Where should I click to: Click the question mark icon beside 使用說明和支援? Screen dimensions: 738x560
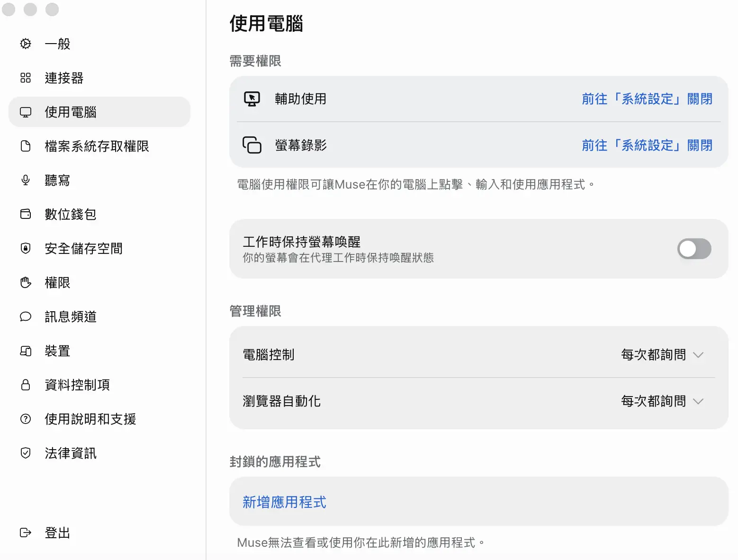[26, 419]
